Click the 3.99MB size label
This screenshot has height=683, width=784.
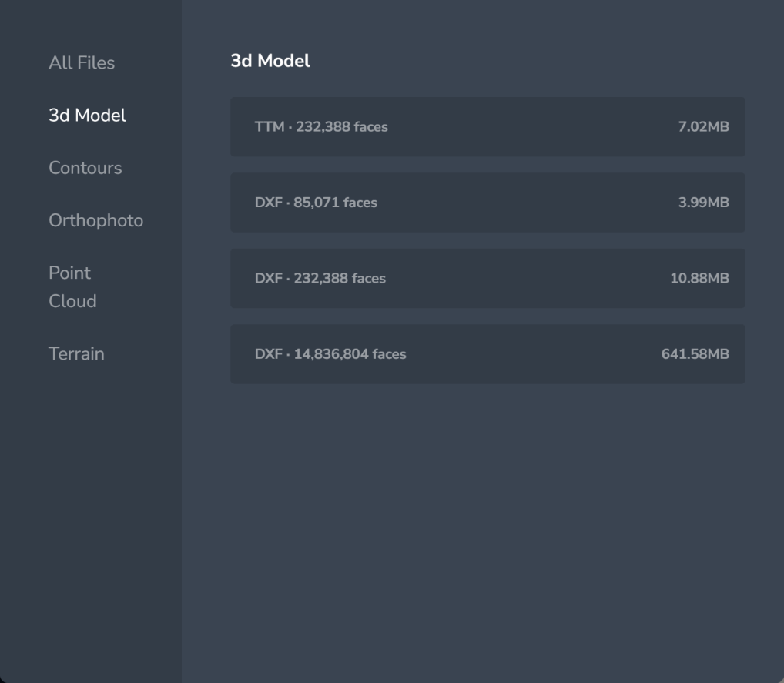tap(704, 203)
